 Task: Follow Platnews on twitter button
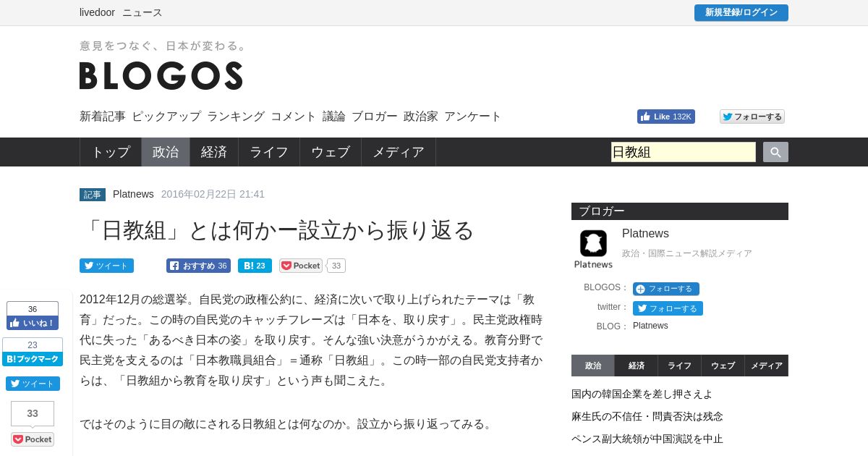coord(668,308)
